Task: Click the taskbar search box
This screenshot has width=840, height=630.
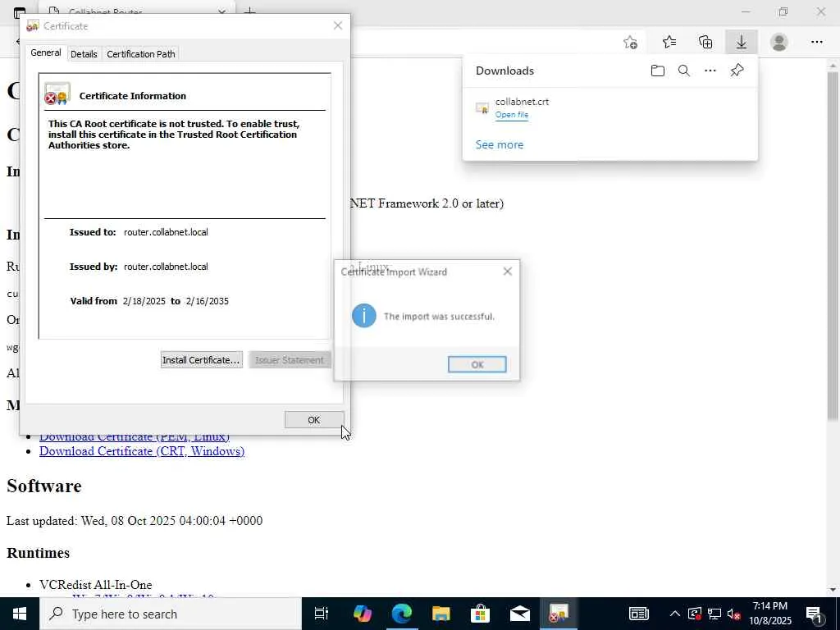Action: pos(171,614)
